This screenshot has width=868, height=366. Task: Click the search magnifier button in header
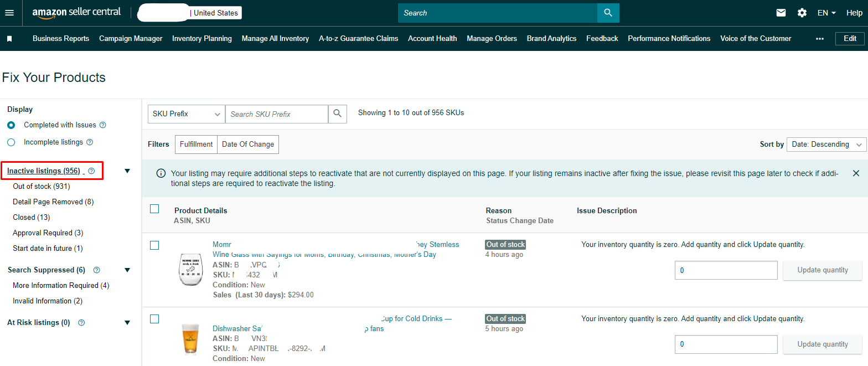[x=608, y=13]
